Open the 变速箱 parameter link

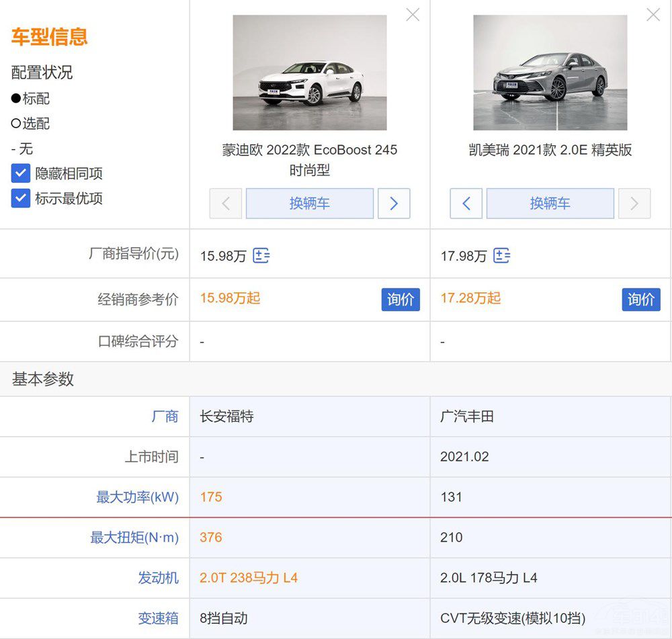click(x=158, y=618)
